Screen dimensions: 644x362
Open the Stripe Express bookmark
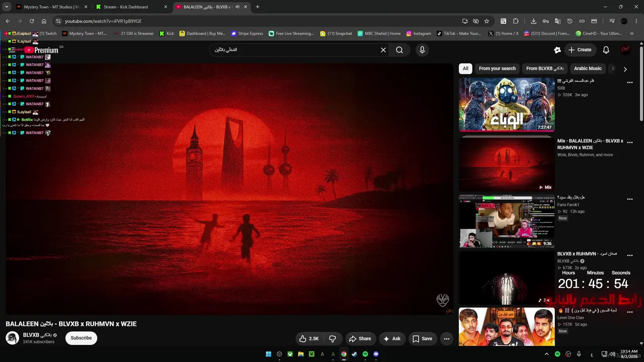tap(247, 34)
